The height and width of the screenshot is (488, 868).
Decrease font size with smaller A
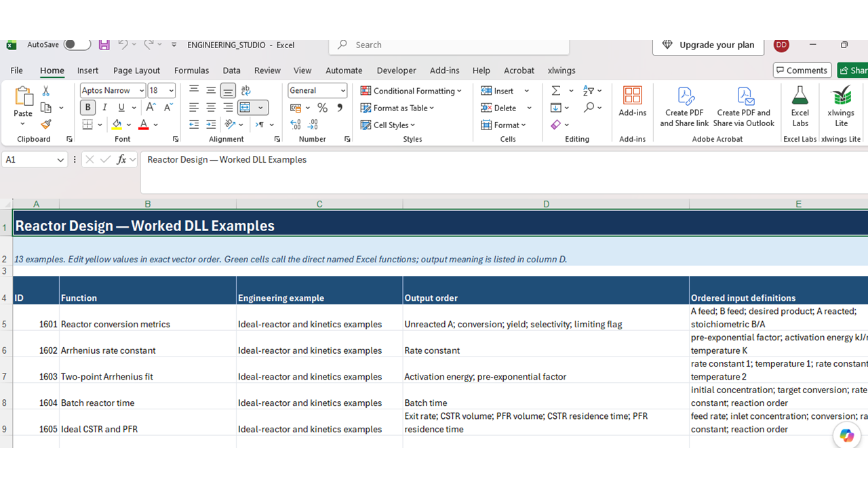167,108
